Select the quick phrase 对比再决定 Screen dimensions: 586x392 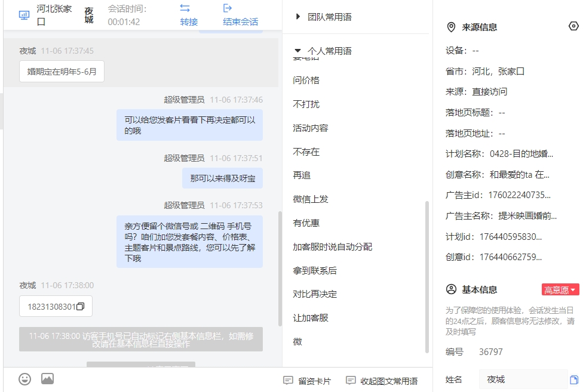[x=315, y=294]
